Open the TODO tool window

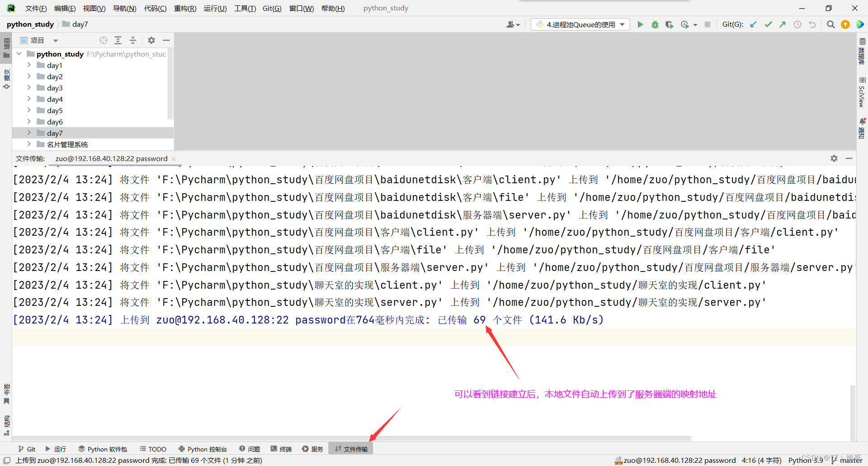[153, 449]
